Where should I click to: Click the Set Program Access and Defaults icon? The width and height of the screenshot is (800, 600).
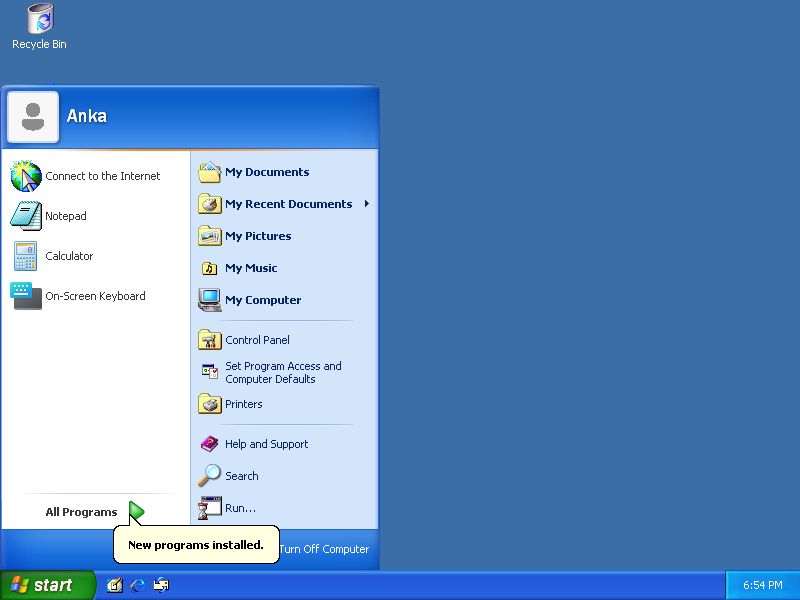(x=210, y=372)
